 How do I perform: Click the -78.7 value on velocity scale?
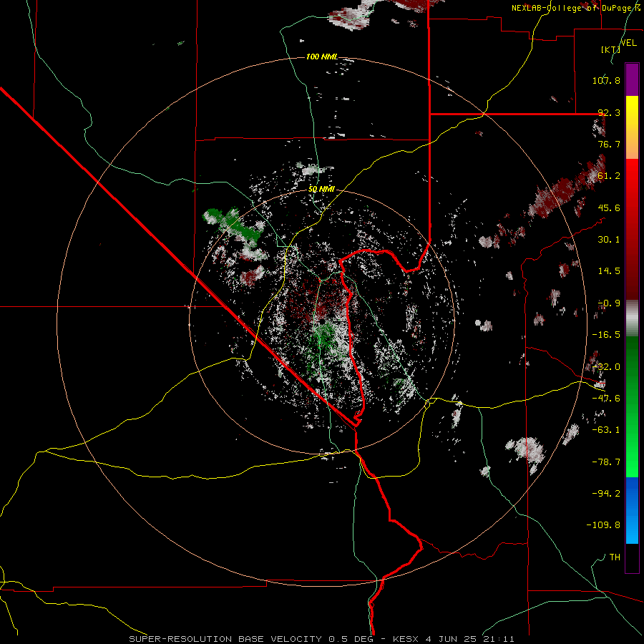[606, 462]
